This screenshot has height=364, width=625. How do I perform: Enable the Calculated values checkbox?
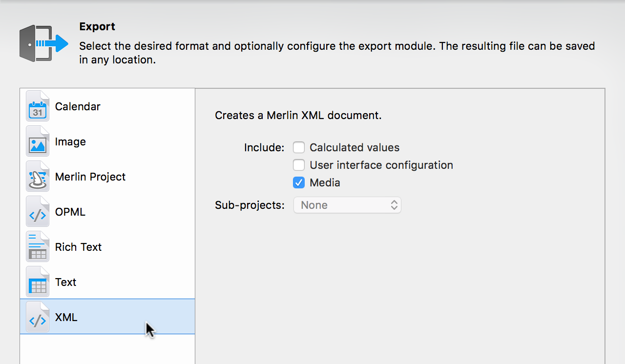click(299, 147)
